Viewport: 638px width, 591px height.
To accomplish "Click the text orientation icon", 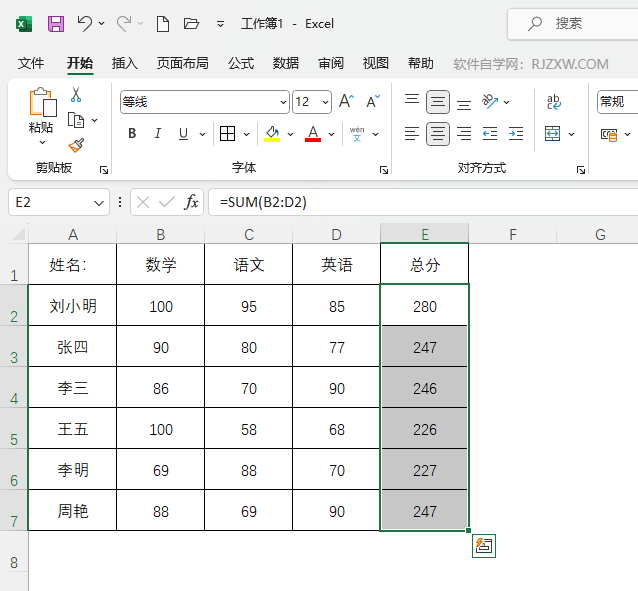I will [489, 101].
